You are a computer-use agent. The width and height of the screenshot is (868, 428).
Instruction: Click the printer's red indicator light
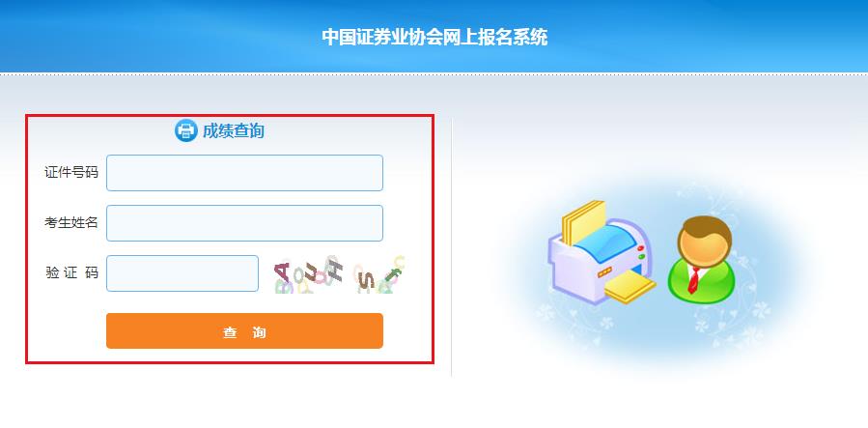click(641, 248)
